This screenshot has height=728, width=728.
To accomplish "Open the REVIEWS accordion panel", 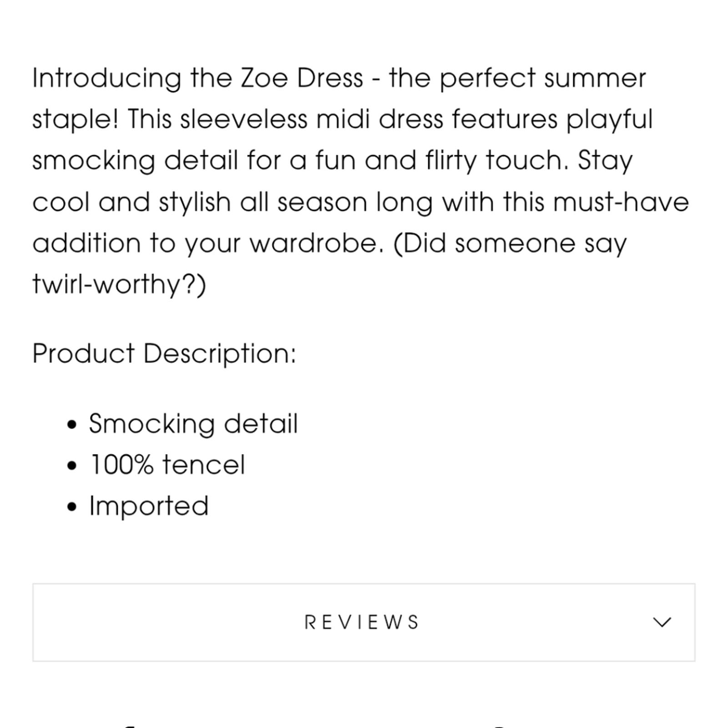I will pyautogui.click(x=364, y=622).
